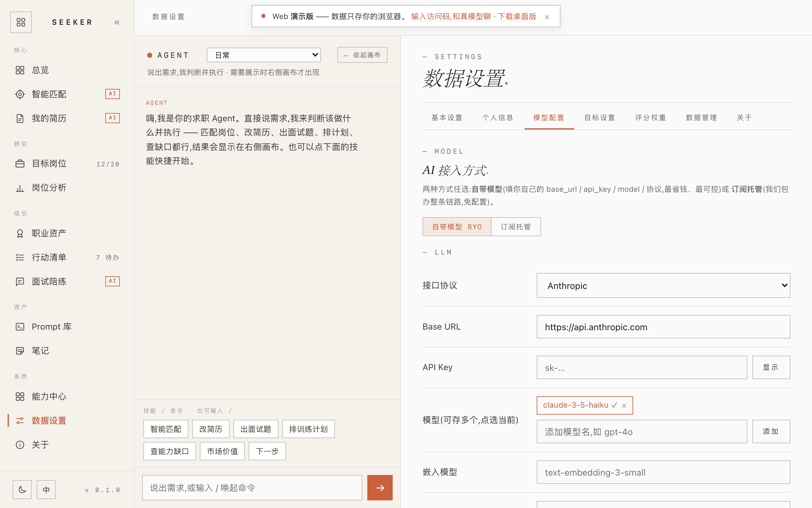Open 输入访问码,和真模型聊 link

click(451, 17)
